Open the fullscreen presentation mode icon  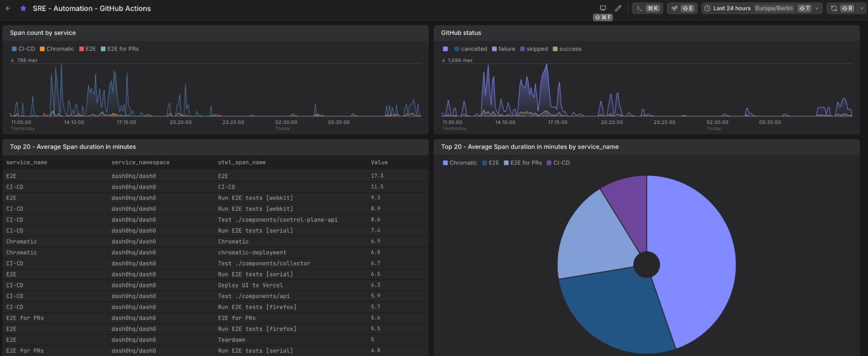point(603,8)
